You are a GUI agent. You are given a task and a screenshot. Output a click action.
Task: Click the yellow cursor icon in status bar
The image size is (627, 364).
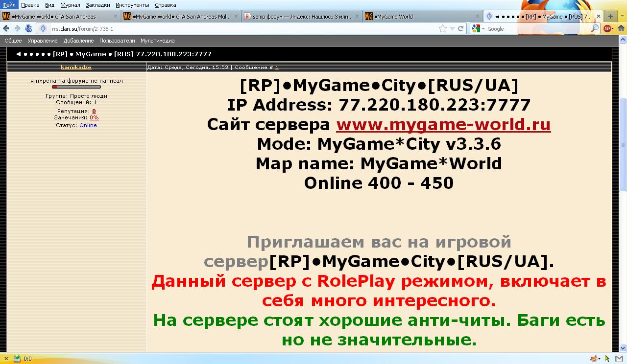[x=608, y=359]
